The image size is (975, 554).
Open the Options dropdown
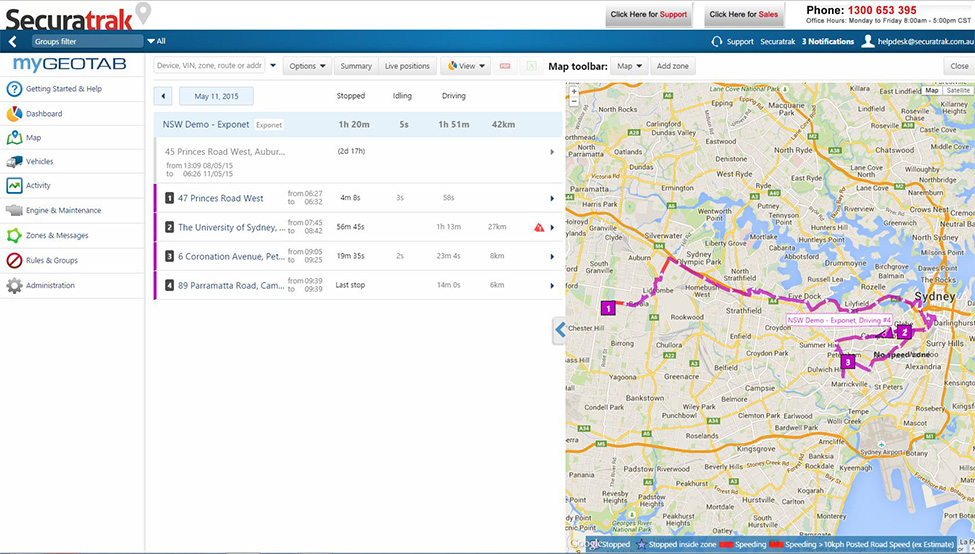click(x=307, y=66)
